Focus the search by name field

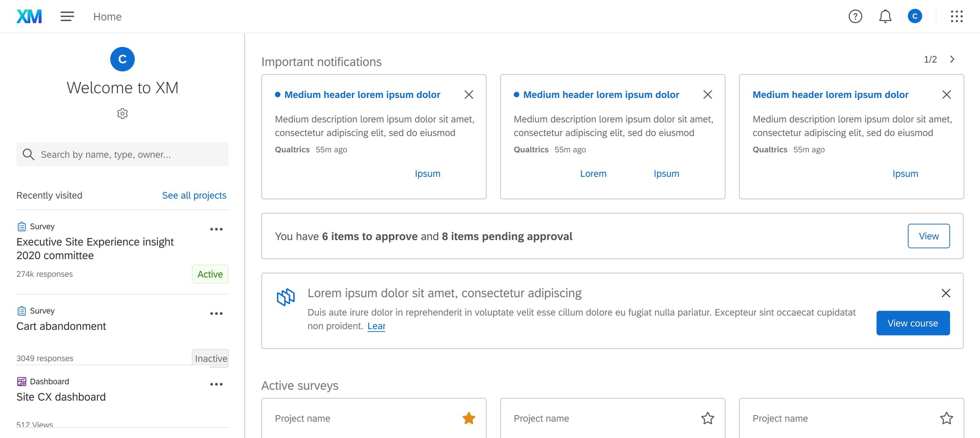122,154
